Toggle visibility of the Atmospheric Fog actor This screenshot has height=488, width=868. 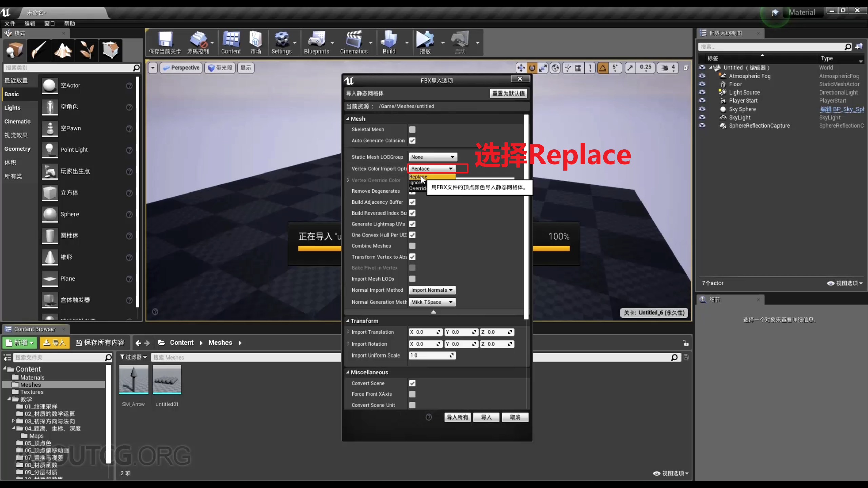tap(702, 76)
